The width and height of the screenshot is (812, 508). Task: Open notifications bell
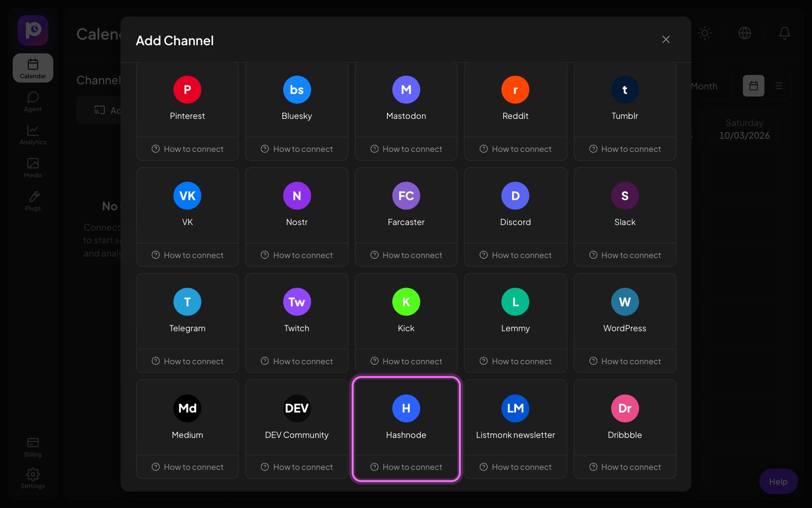pyautogui.click(x=785, y=33)
